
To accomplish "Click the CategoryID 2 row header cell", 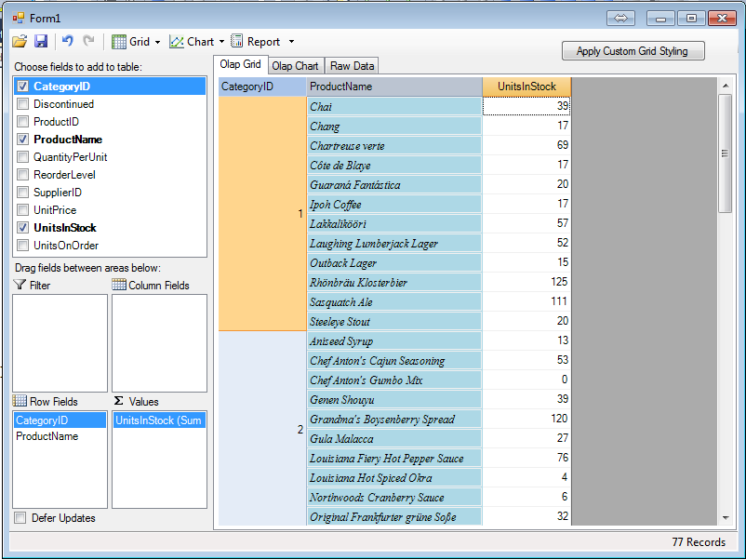I will tap(262, 429).
